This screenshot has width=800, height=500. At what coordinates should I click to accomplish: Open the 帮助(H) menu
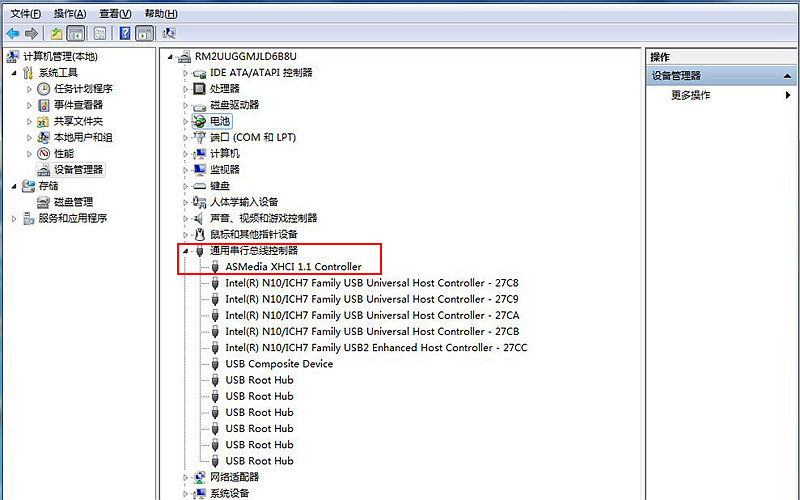161,14
